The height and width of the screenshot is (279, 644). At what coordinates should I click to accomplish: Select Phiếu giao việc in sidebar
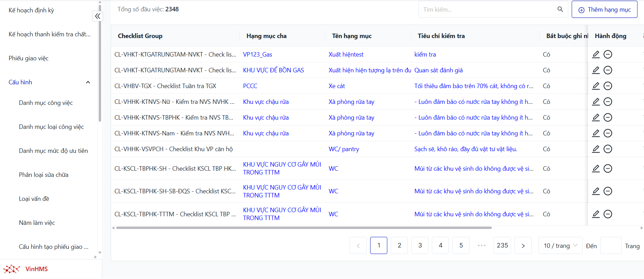[29, 58]
